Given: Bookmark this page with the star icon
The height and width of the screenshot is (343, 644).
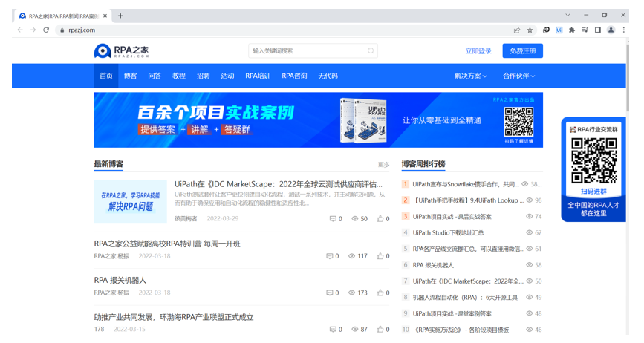Looking at the screenshot, I should pos(530,30).
